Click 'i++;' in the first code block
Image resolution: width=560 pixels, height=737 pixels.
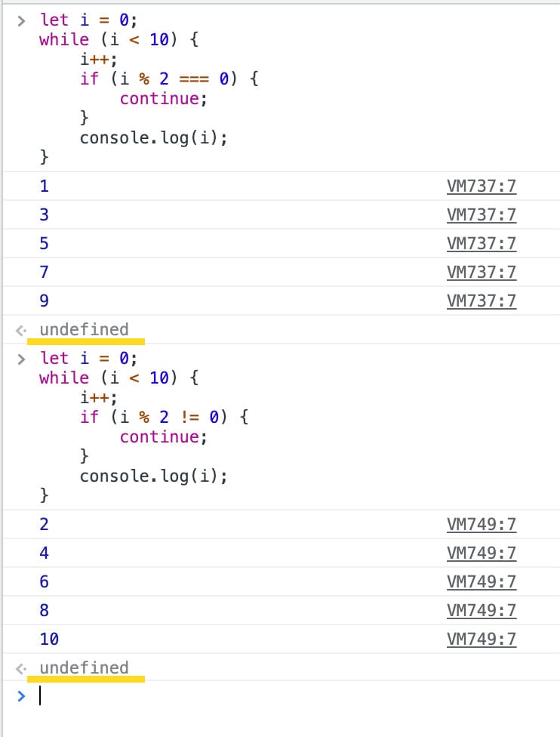click(x=99, y=59)
